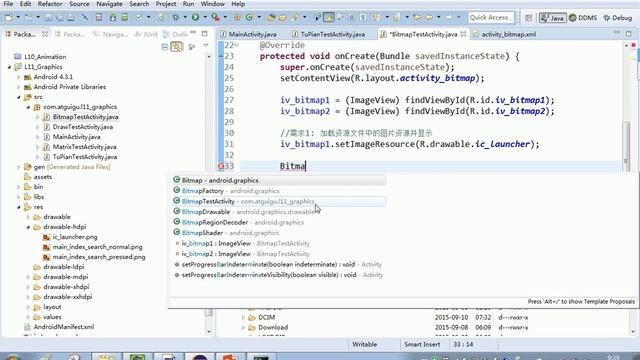The width and height of the screenshot is (640, 360).
Task: Toggle Link with Editor in Package Explorer
Action: point(176,47)
